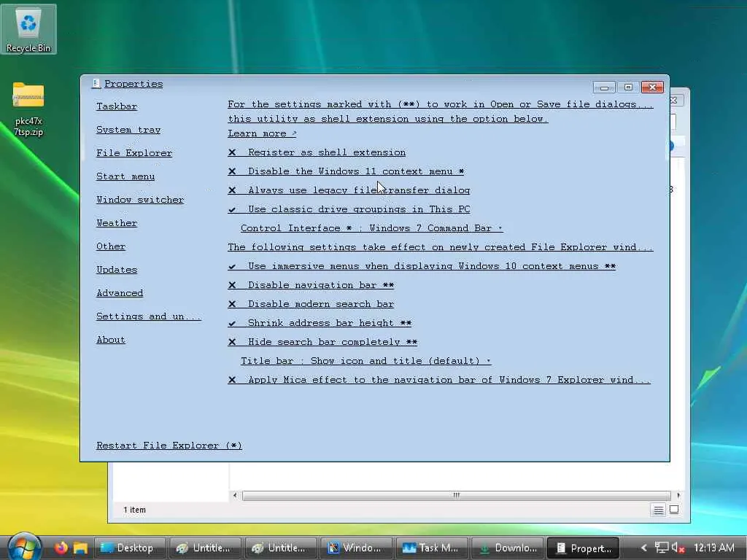Click left scroll arrow in the background Explorer window
Image resolution: width=747 pixels, height=560 pixels.
pyautogui.click(x=235, y=495)
